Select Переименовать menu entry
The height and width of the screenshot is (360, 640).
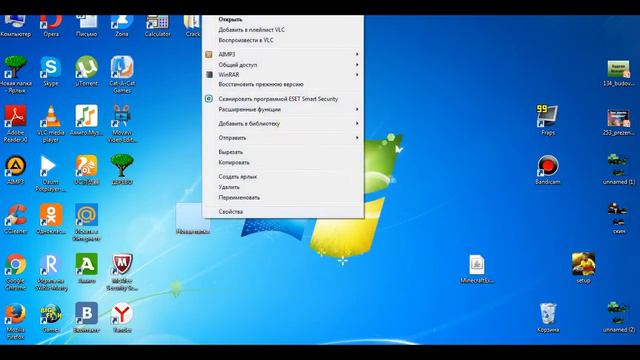[282, 197]
